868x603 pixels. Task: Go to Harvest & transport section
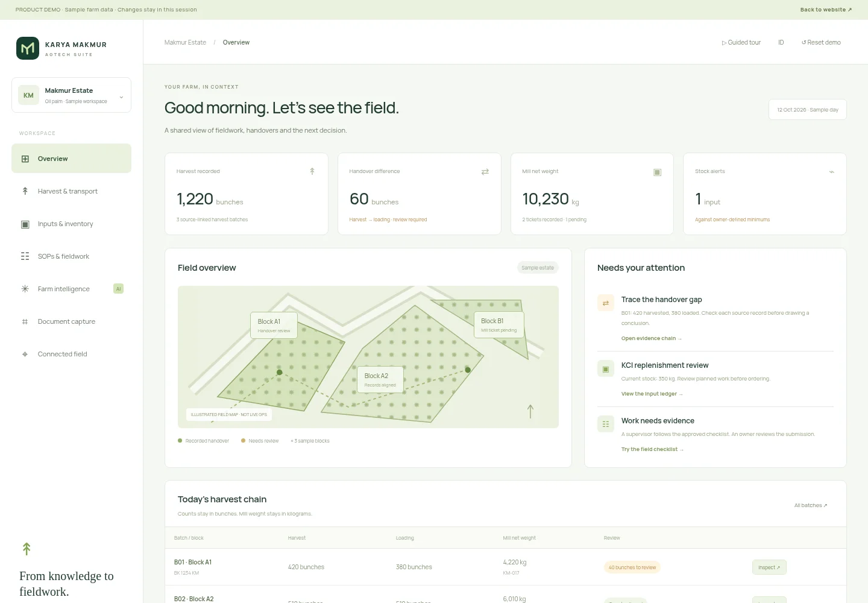coord(71,191)
